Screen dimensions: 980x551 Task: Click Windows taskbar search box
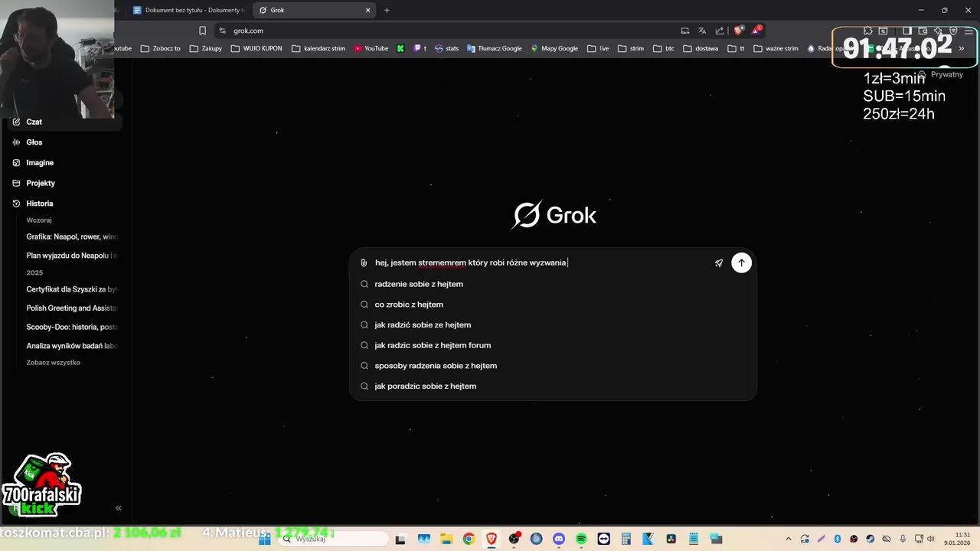pyautogui.click(x=332, y=539)
